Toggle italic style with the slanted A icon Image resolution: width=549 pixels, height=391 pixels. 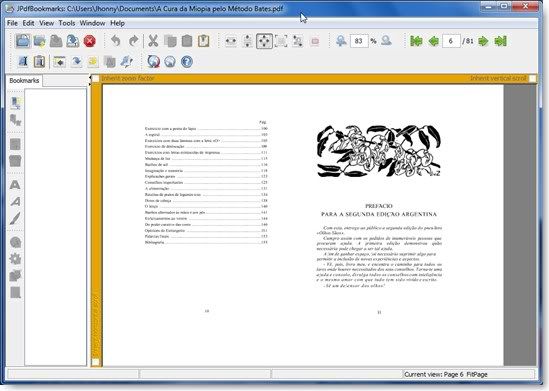tap(15, 202)
